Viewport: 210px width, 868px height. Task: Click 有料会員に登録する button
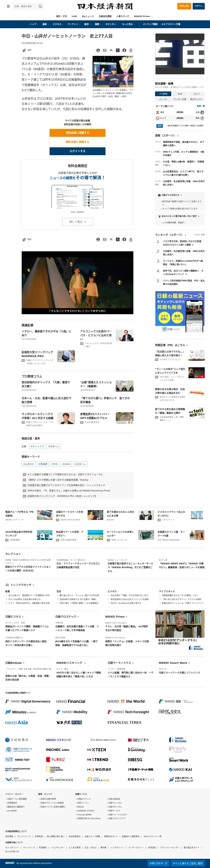[77, 133]
